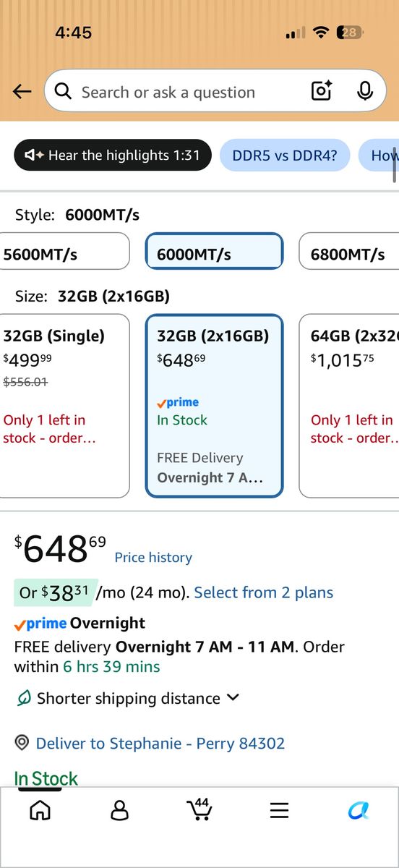This screenshot has width=399, height=868.
Task: Open the hamburger menu icon
Action: (279, 811)
